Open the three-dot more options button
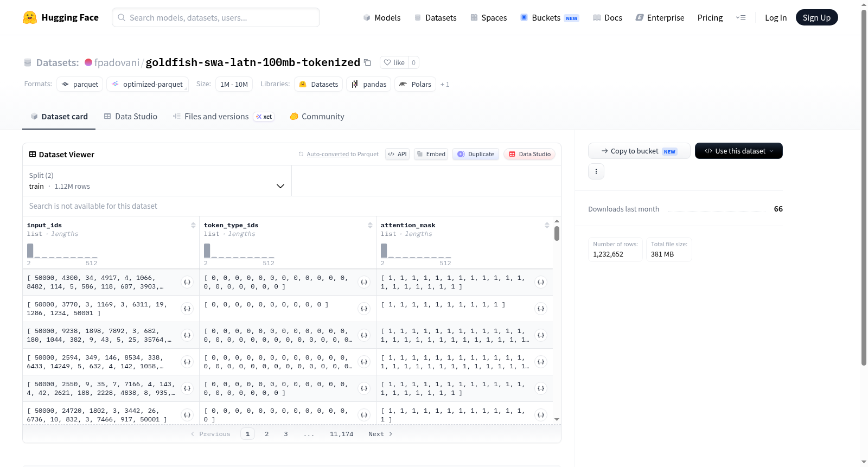The image size is (868, 467). point(596,171)
